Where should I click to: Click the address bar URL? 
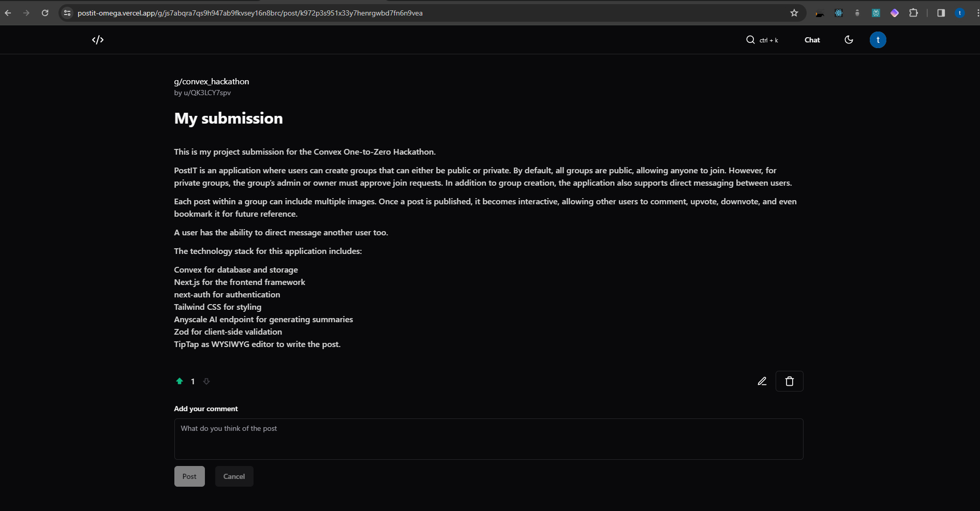click(250, 13)
